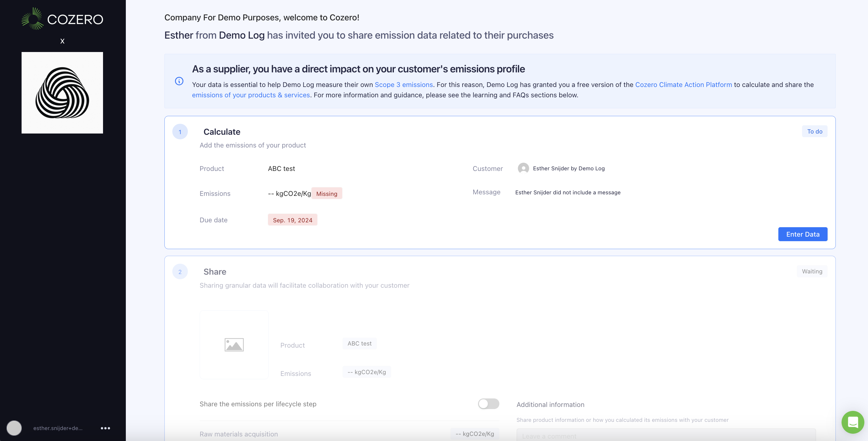The width and height of the screenshot is (868, 441).
Task: Click the Waiting status tag
Action: [812, 271]
